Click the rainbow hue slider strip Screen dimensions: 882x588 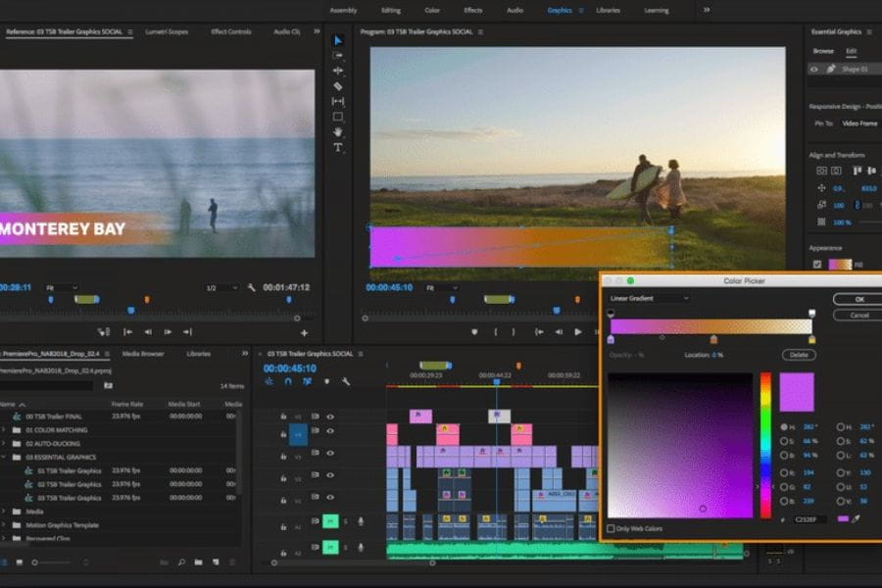765,445
